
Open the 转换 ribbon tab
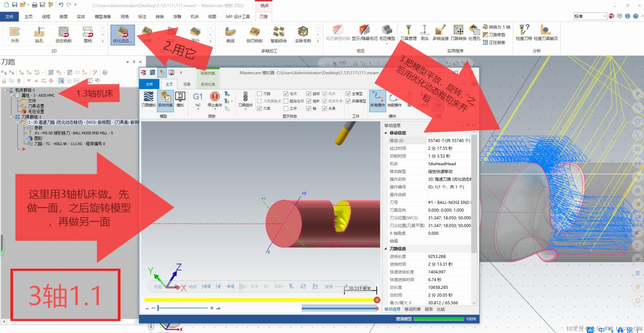[160, 16]
